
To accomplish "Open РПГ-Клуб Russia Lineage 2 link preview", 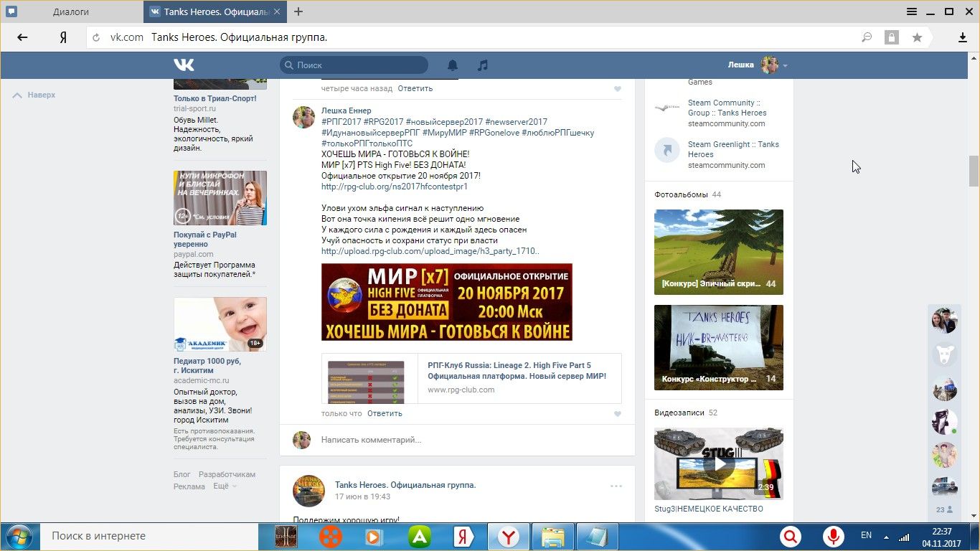I will 471,378.
